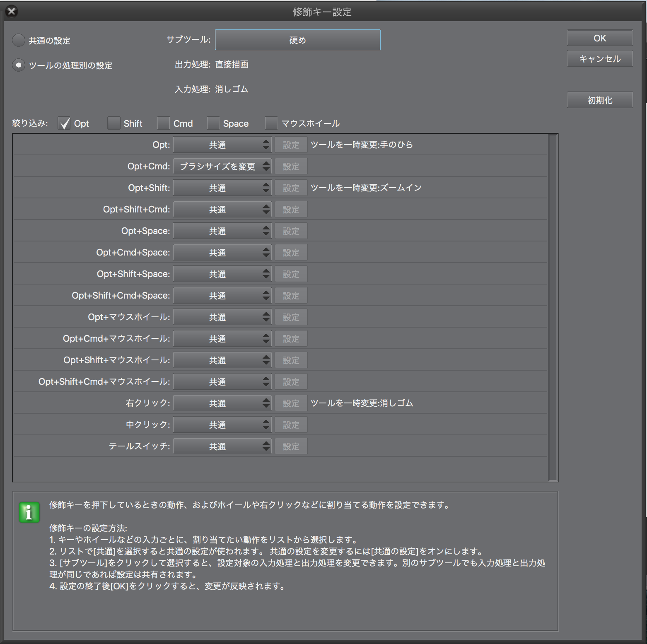Click the 設定 button in the Opt+Shift+Cmd: row
Image resolution: width=647 pixels, height=644 pixels.
pyautogui.click(x=291, y=210)
